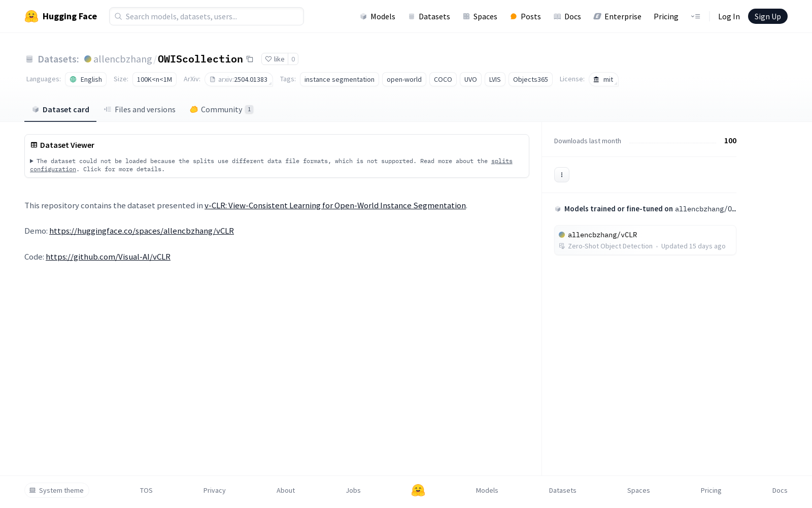Click the allencbzhang avatar in the title
Image resolution: width=812 pixels, height=508 pixels.
tap(88, 59)
